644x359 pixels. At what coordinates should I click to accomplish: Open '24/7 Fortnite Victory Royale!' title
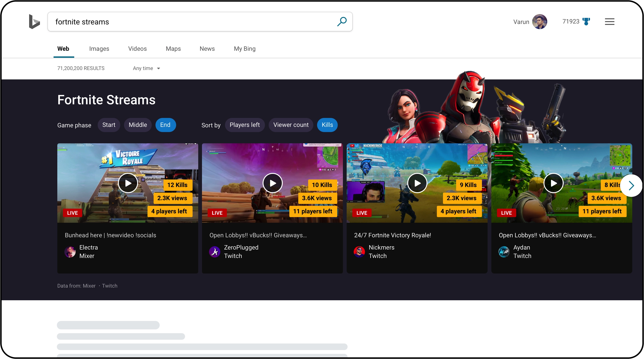click(x=392, y=235)
